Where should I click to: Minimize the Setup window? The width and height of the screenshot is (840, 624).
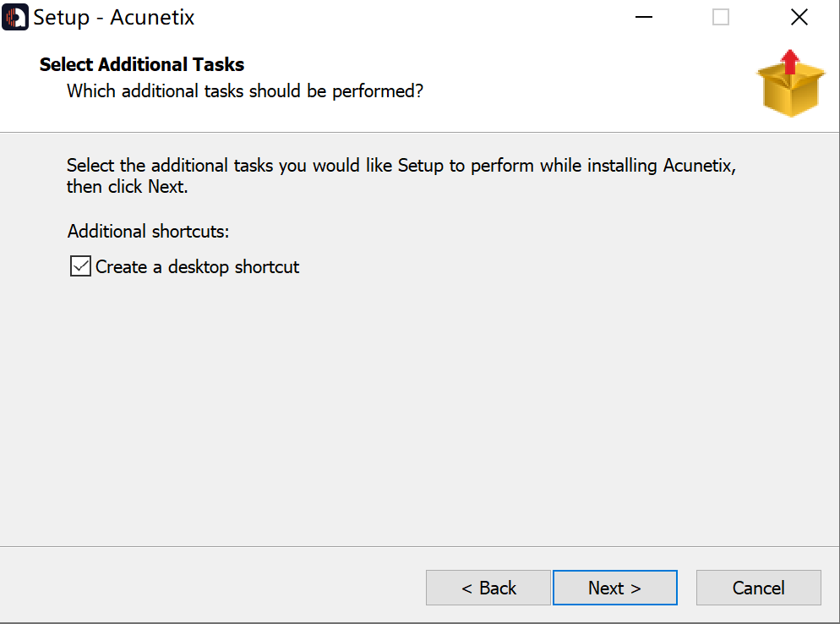pos(643,17)
